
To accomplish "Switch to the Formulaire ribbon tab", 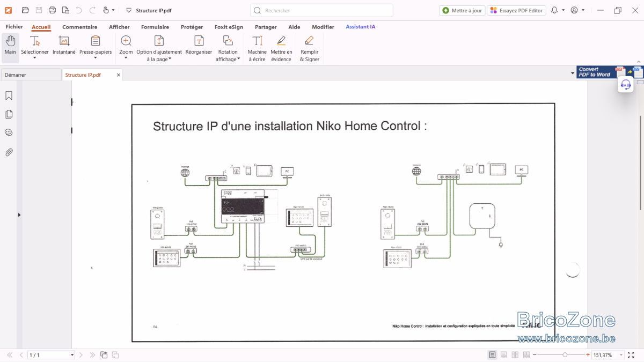I will coord(155,27).
